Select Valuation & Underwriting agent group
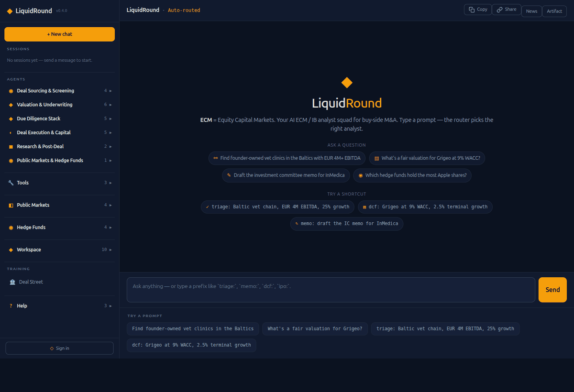The height and width of the screenshot is (392, 574). point(59,105)
